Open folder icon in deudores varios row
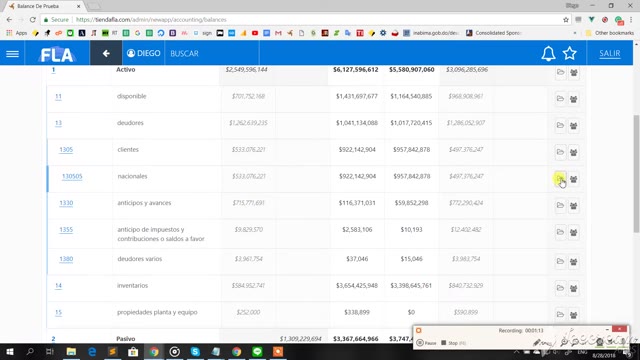Viewport: 640px width, 360px height. tap(560, 261)
